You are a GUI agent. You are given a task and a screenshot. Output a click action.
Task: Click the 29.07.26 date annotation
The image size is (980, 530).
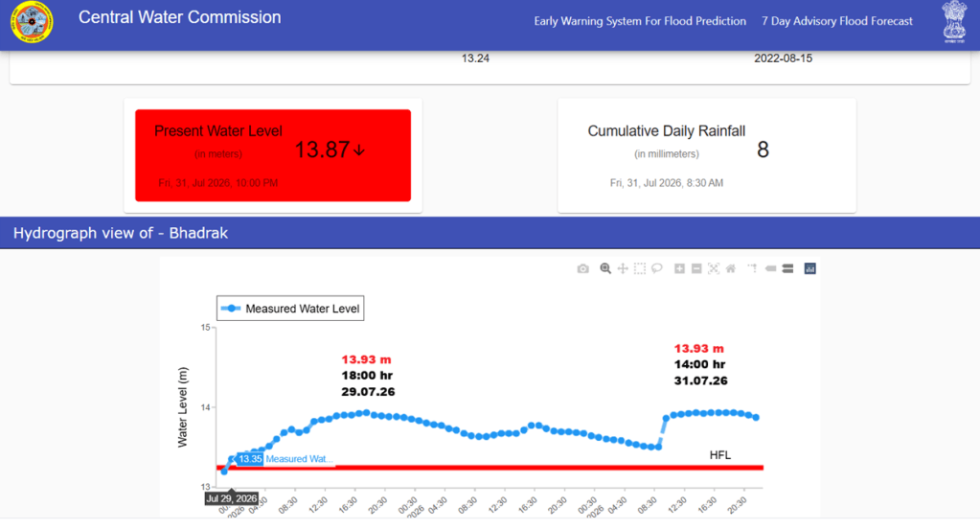pos(368,392)
